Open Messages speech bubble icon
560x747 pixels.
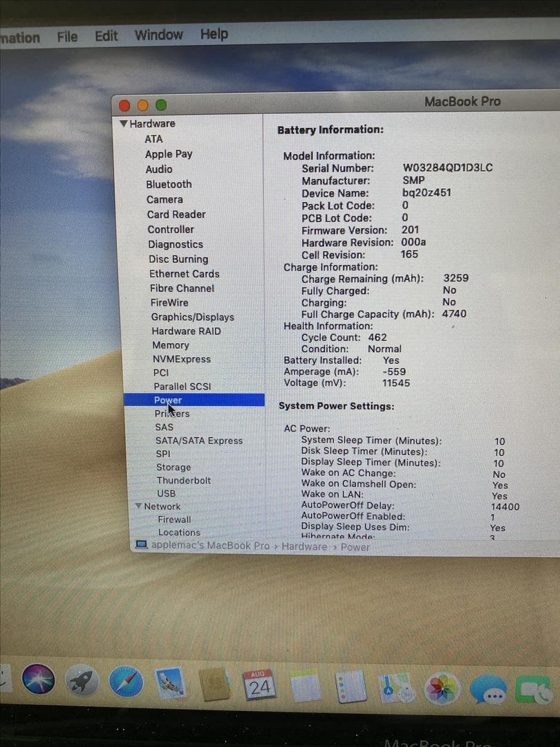pyautogui.click(x=487, y=690)
